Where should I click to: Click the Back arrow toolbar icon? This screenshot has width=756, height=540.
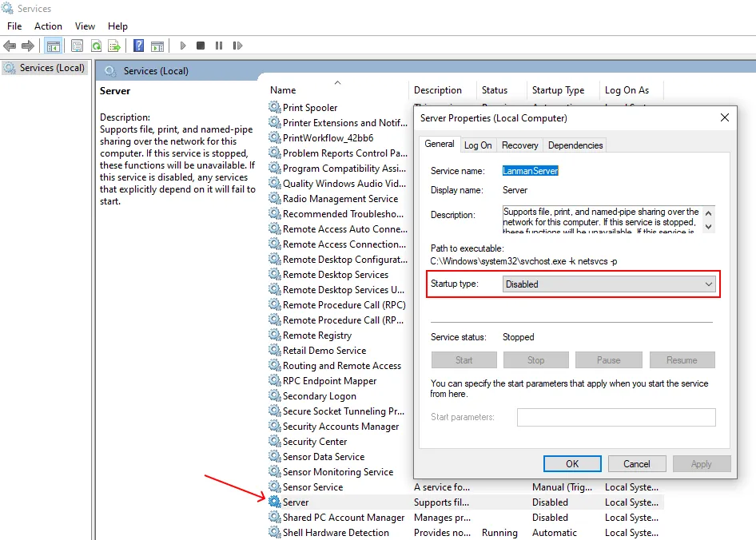[10, 46]
